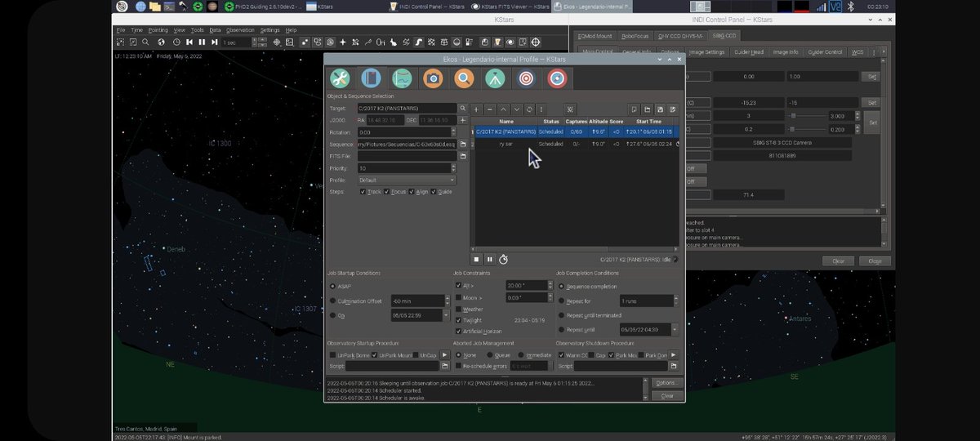Open the terminal from the top taskbar
The width and height of the screenshot is (980, 441).
click(x=171, y=7)
